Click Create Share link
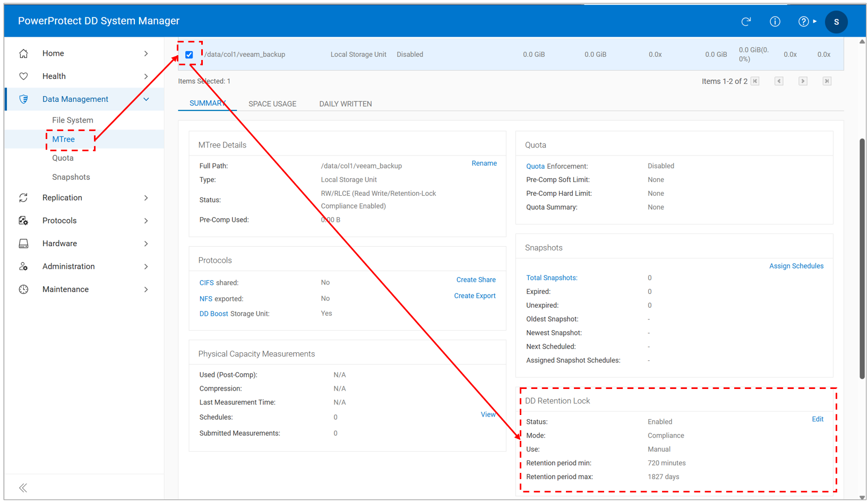 click(x=476, y=280)
